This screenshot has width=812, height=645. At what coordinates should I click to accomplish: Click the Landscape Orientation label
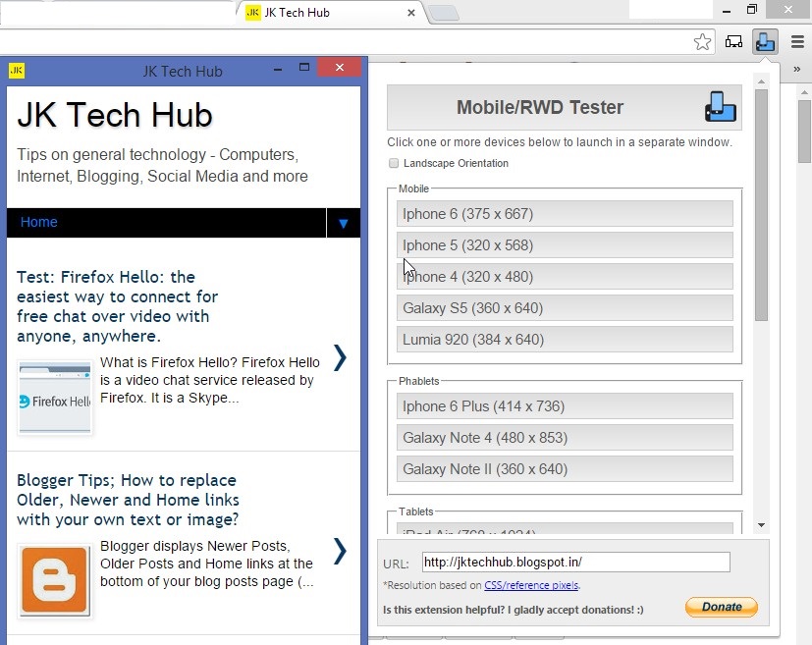(x=456, y=163)
